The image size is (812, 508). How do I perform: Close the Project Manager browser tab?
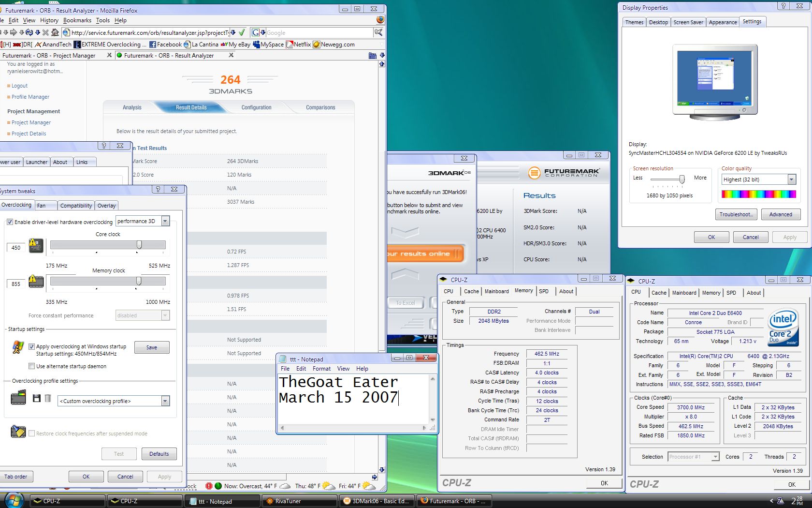(x=109, y=55)
